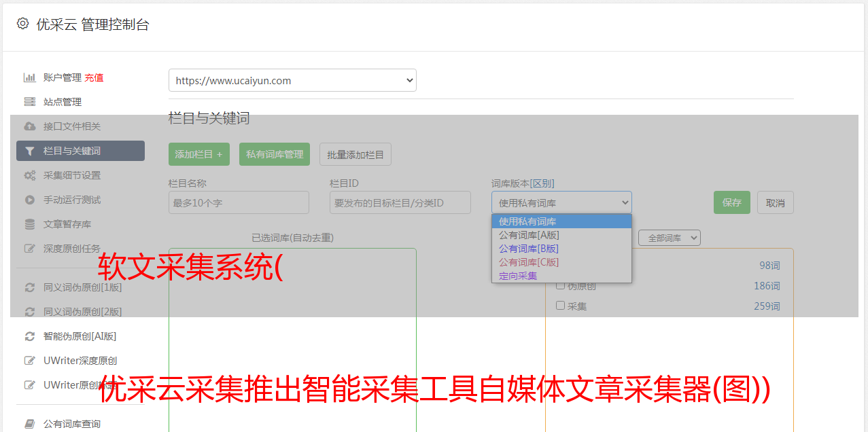Open the 词库版本 dropdown showing 使用私有词库
The height and width of the screenshot is (432, 868).
click(x=561, y=202)
